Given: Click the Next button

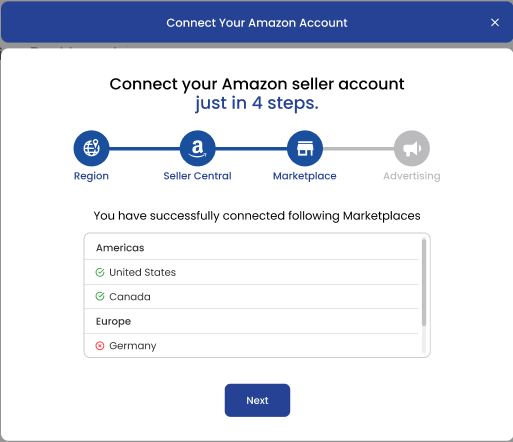Looking at the screenshot, I should pyautogui.click(x=257, y=400).
